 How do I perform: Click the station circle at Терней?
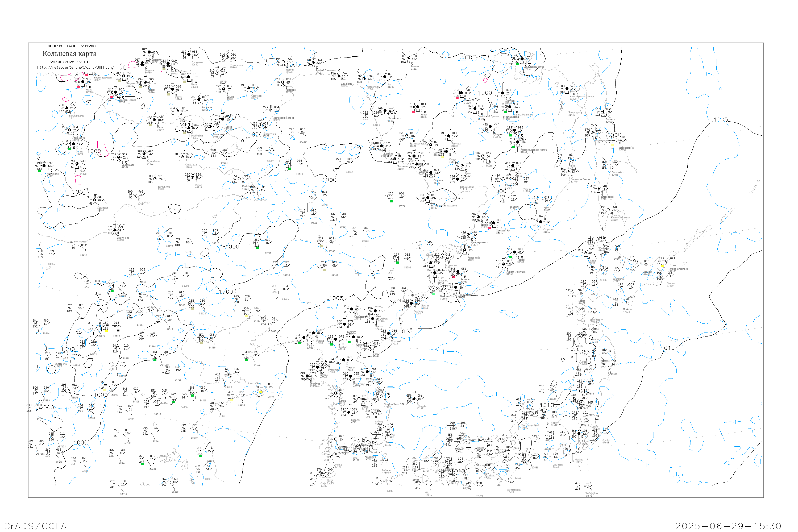point(515,252)
